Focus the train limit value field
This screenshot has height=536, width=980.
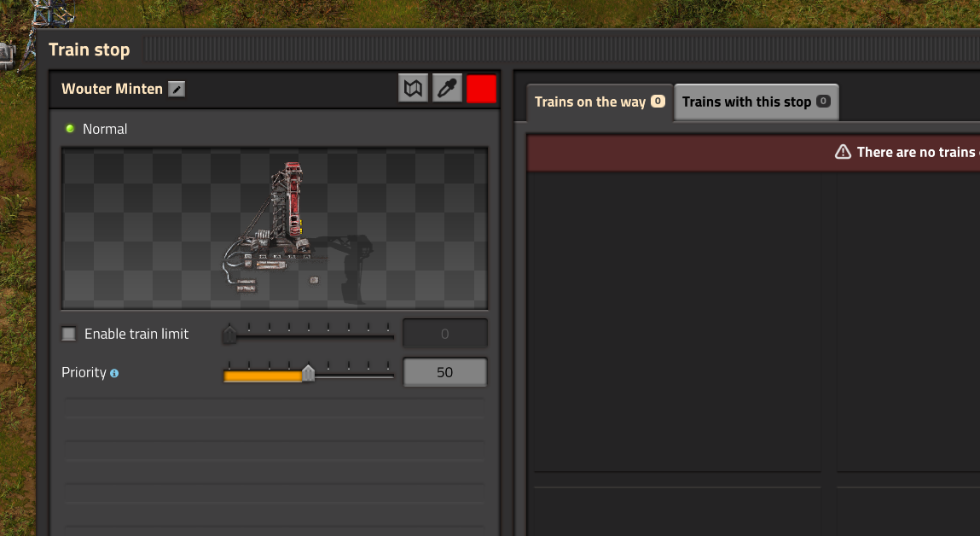pyautogui.click(x=445, y=334)
